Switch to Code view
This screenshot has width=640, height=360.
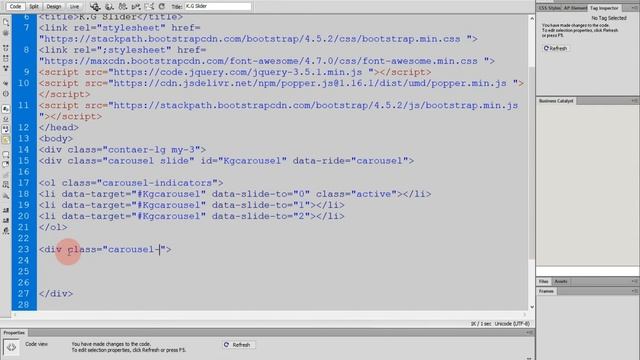click(16, 7)
